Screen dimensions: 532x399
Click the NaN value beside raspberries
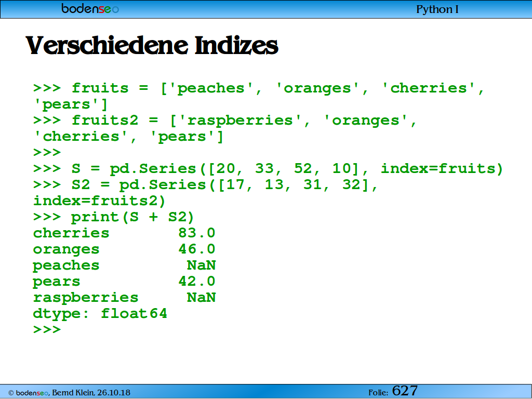pyautogui.click(x=201, y=297)
